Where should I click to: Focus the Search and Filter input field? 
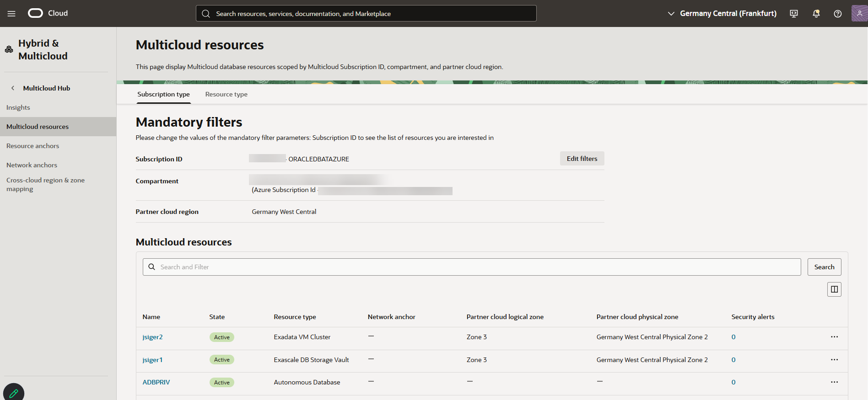pyautogui.click(x=472, y=267)
